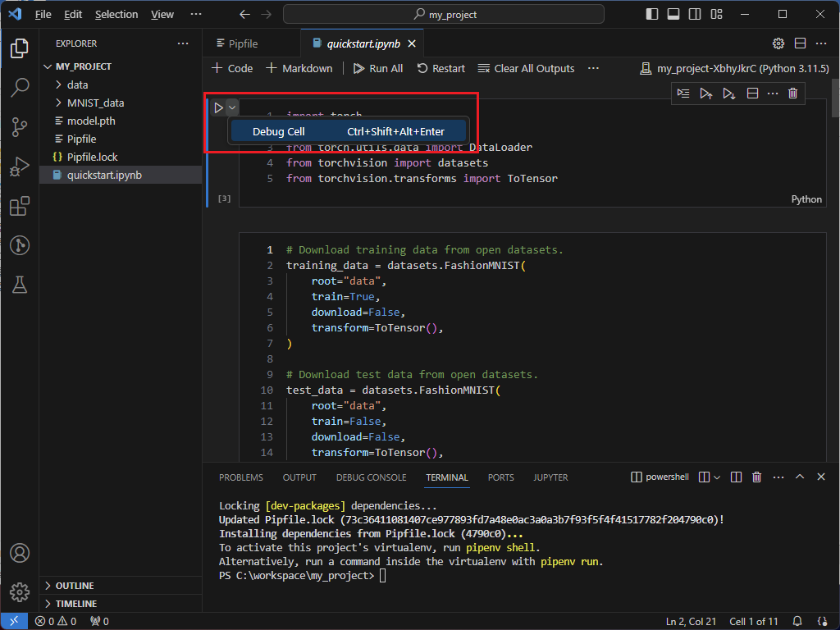Image resolution: width=840 pixels, height=630 pixels.
Task: Switch to PORTS panel tab
Action: pos(500,477)
